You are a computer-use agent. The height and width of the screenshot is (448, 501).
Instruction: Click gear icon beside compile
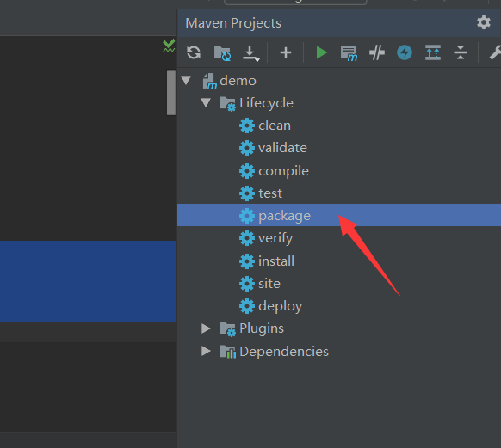(x=247, y=171)
